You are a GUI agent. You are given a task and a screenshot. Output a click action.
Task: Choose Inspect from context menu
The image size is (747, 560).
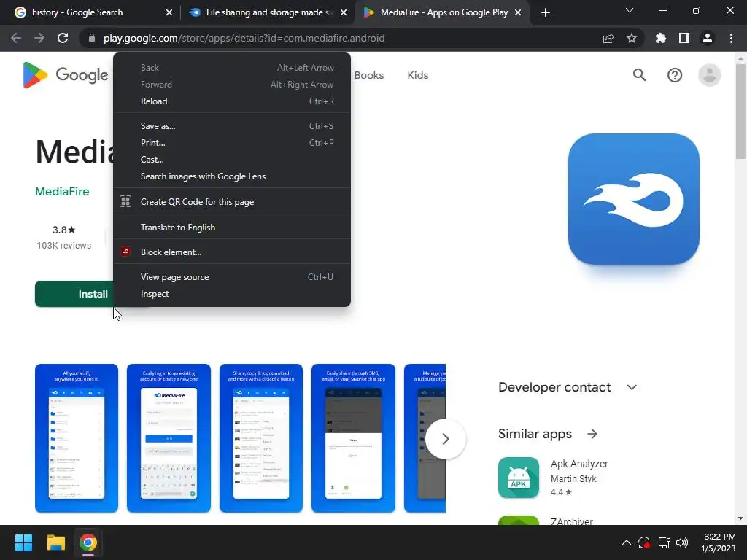click(x=232, y=293)
